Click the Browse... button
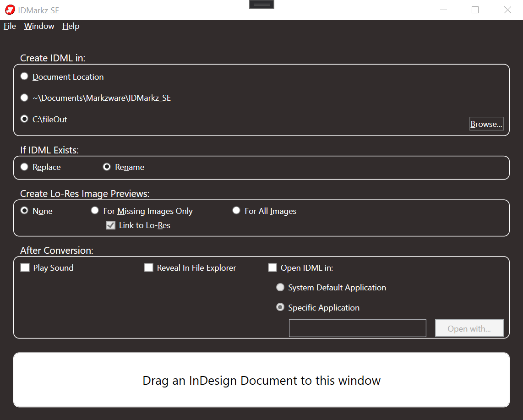Viewport: 523px width, 420px height. (486, 124)
